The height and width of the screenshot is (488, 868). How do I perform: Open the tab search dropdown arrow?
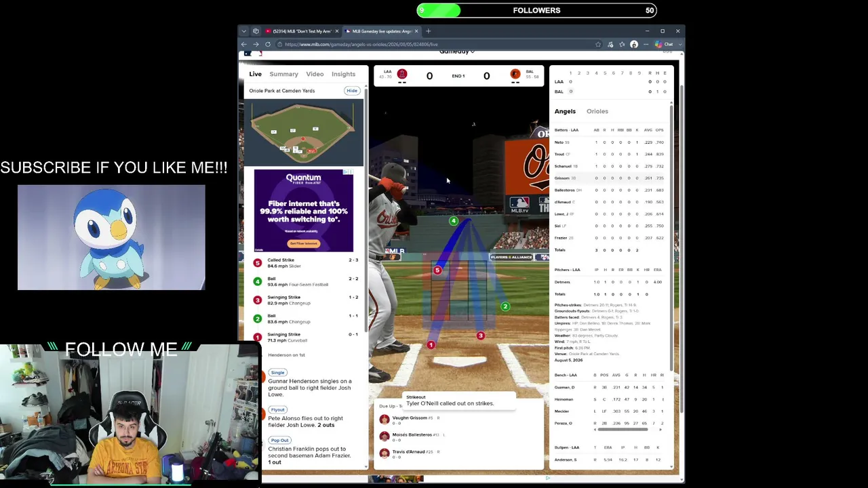[243, 31]
